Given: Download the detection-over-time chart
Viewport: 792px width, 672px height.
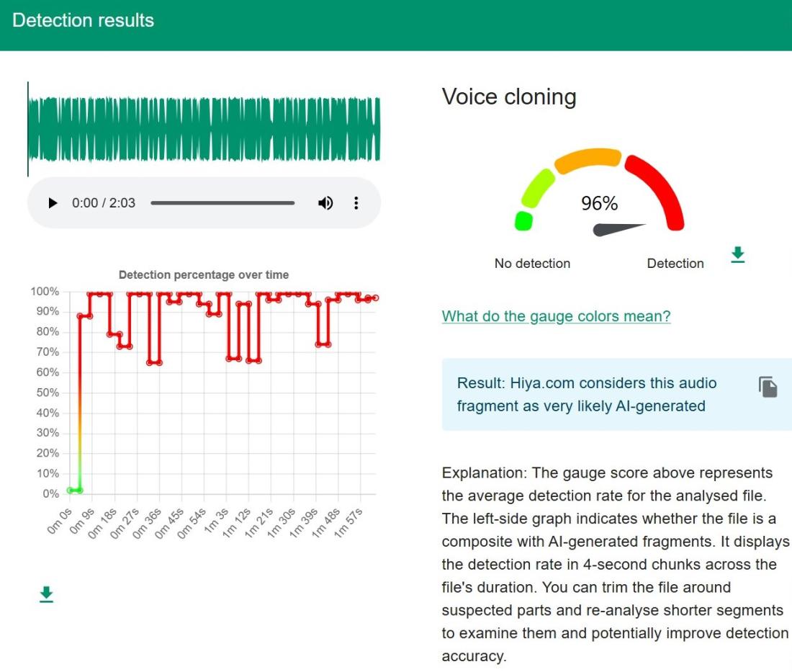Looking at the screenshot, I should (x=47, y=595).
